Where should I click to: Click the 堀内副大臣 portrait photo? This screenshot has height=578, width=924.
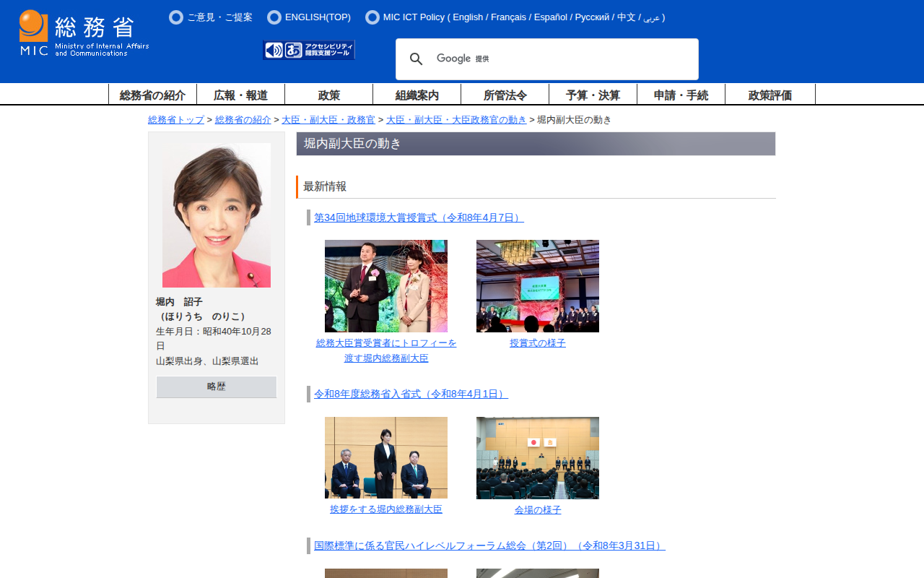tap(217, 215)
